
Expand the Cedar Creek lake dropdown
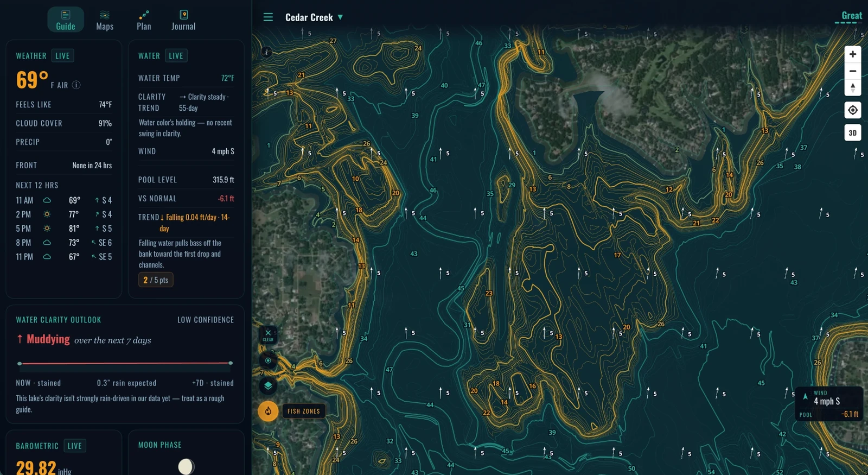click(314, 17)
